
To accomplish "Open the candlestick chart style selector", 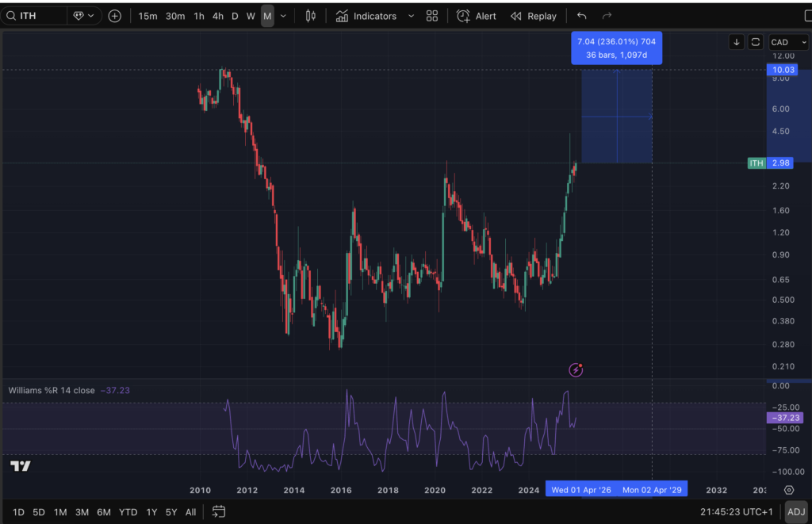I will point(311,16).
